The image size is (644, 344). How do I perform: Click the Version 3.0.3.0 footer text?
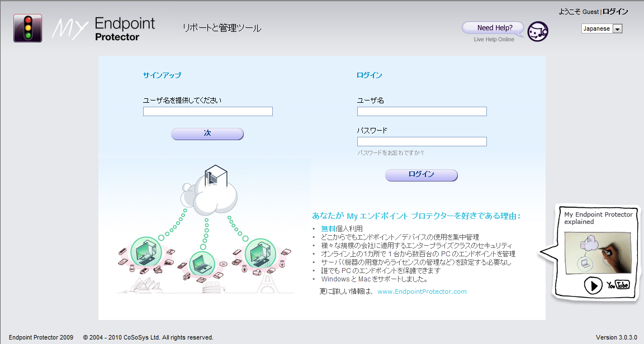tap(617, 337)
